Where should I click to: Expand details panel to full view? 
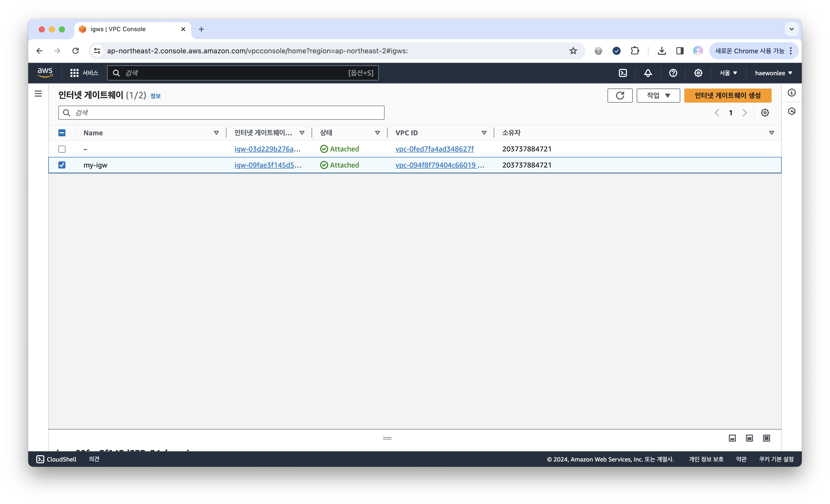[766, 438]
